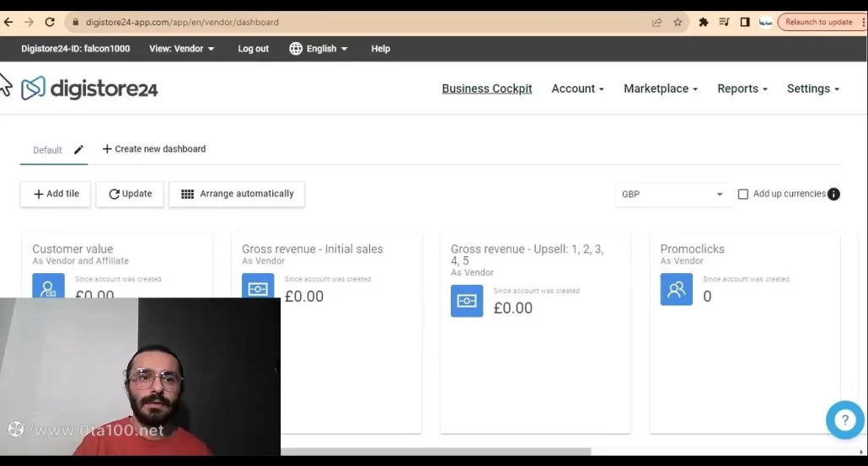Open the GBP currency dropdown
868x466 pixels.
tap(672, 194)
